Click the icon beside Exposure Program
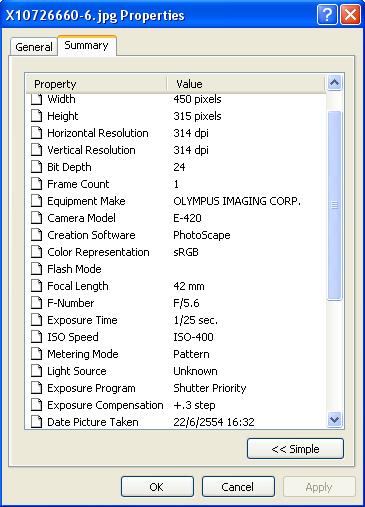The image size is (365, 507). pyautogui.click(x=37, y=388)
